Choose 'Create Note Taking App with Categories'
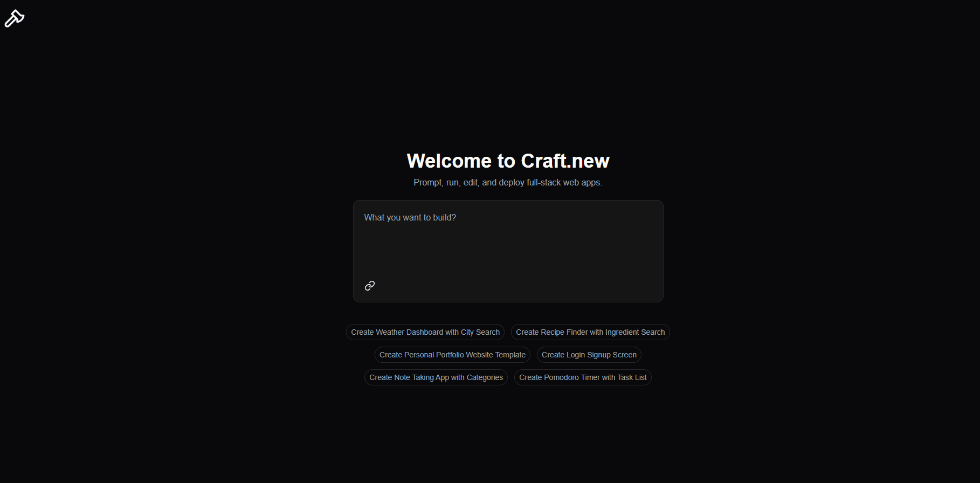The height and width of the screenshot is (483, 980). point(436,377)
